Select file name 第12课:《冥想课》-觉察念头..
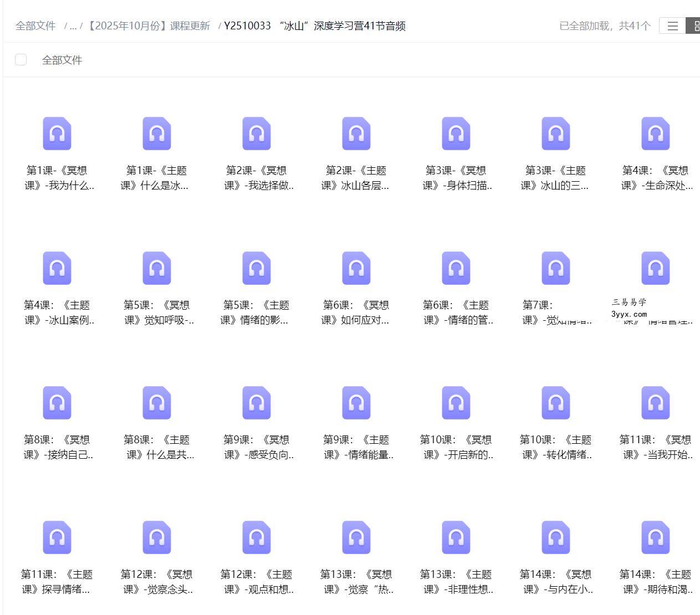 [x=157, y=582]
